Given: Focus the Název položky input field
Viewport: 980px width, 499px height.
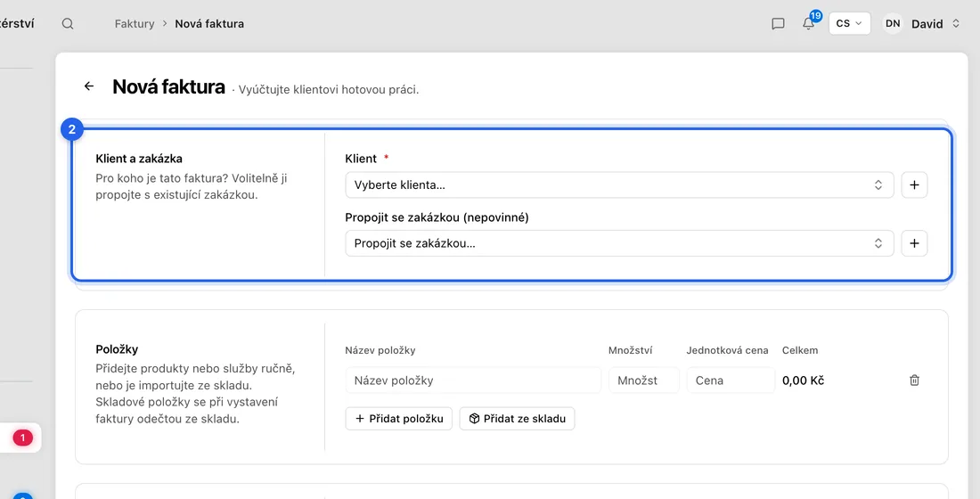Looking at the screenshot, I should [473, 380].
